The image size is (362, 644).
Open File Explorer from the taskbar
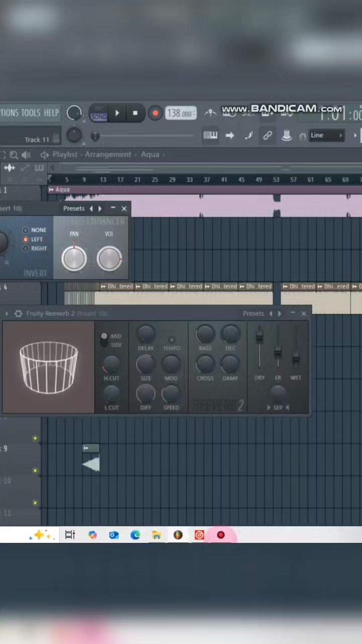pyautogui.click(x=156, y=535)
